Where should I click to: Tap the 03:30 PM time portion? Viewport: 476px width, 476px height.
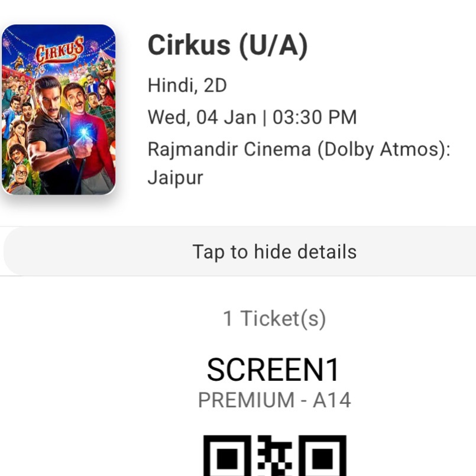(x=315, y=117)
